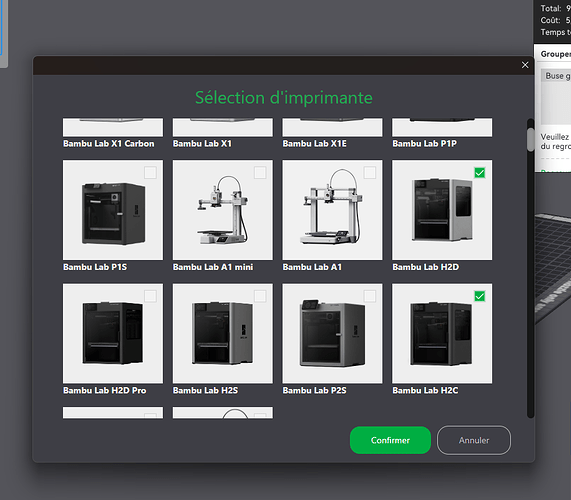571x500 pixels.
Task: Uncheck the Bambu Lab H2D checkbox
Action: (480, 173)
